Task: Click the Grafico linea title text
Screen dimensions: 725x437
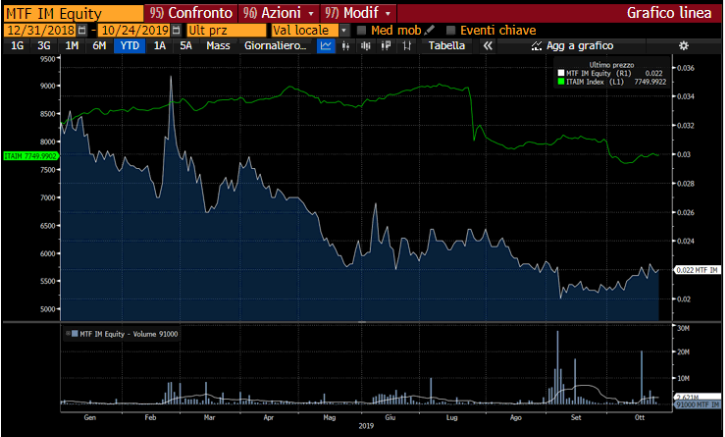Action: coord(669,13)
